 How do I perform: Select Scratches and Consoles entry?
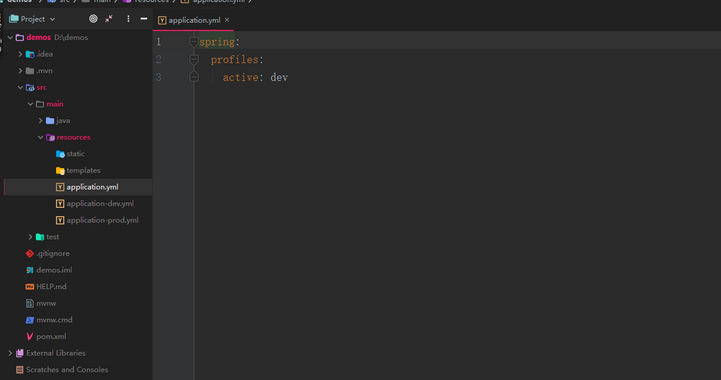[67, 369]
